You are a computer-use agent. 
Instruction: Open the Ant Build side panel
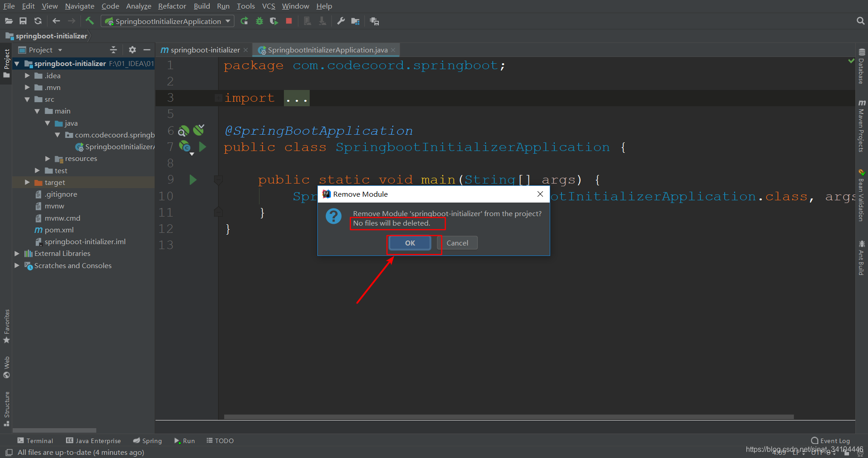tap(862, 258)
